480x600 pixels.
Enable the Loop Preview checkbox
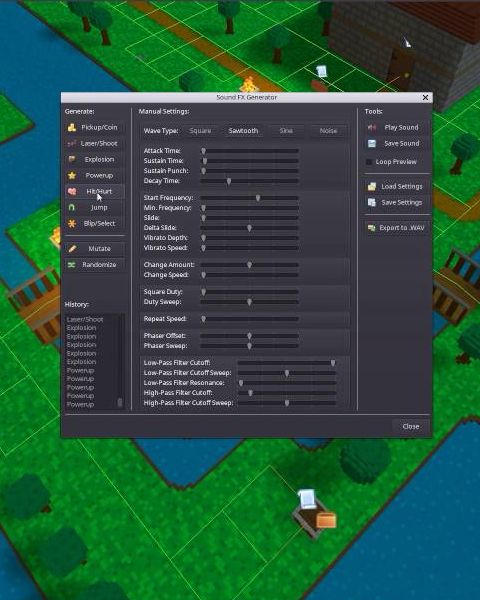pos(369,162)
